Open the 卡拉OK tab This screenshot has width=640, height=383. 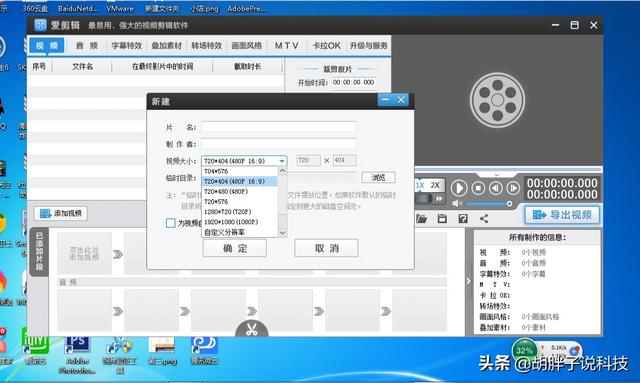pos(327,46)
